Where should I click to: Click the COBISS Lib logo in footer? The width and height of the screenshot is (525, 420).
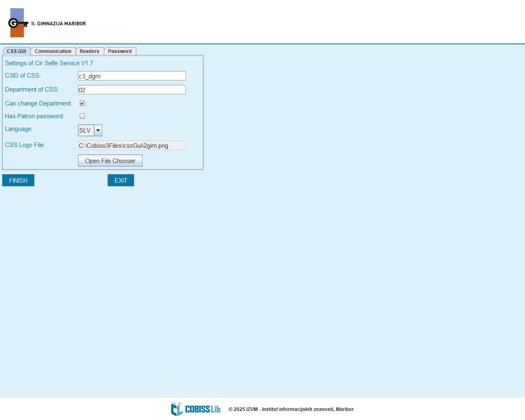[196, 409]
